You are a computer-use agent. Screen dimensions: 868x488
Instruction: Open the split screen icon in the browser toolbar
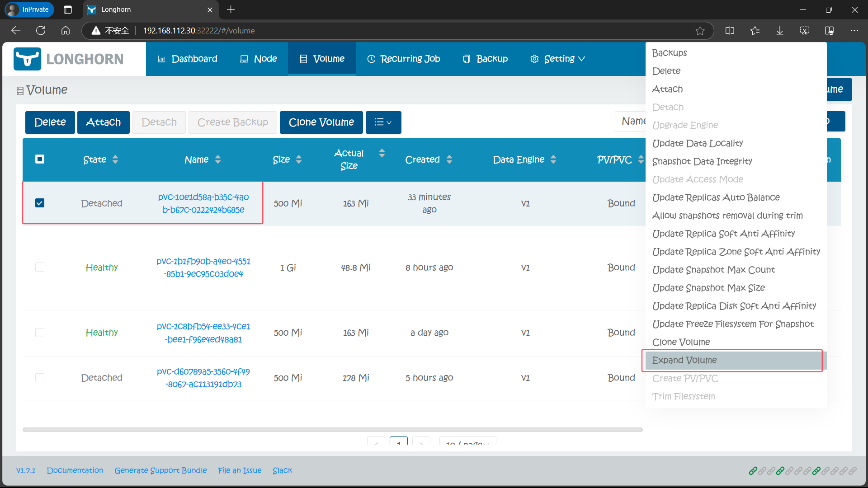pos(730,31)
